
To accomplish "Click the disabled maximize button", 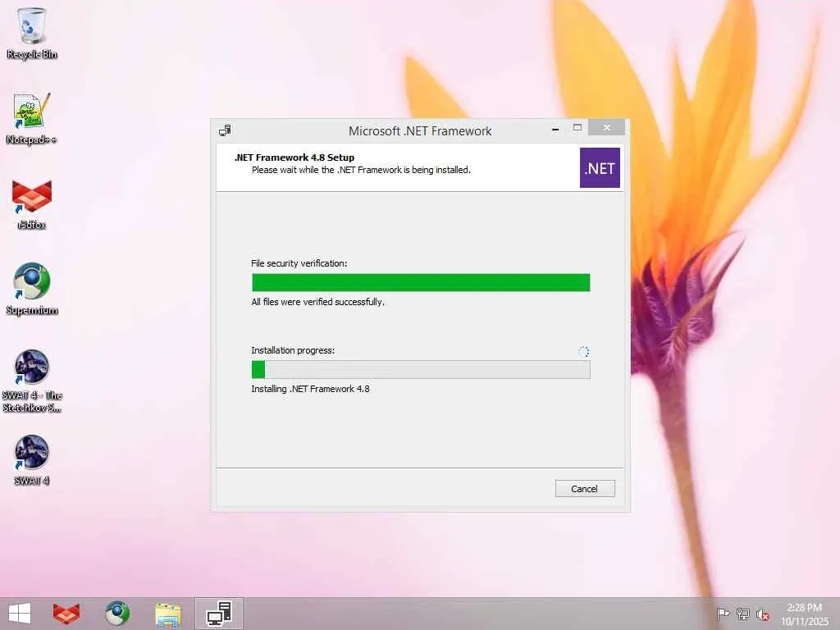I will tap(577, 128).
